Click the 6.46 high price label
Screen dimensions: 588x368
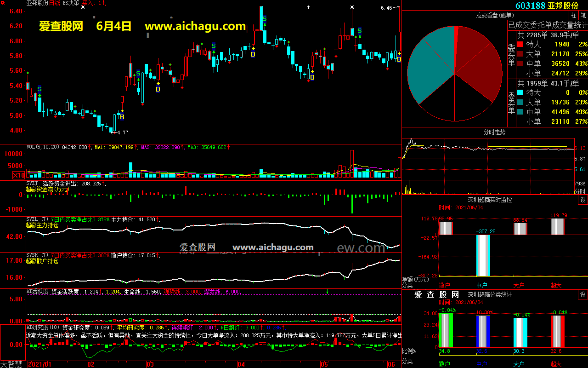[x=386, y=8]
